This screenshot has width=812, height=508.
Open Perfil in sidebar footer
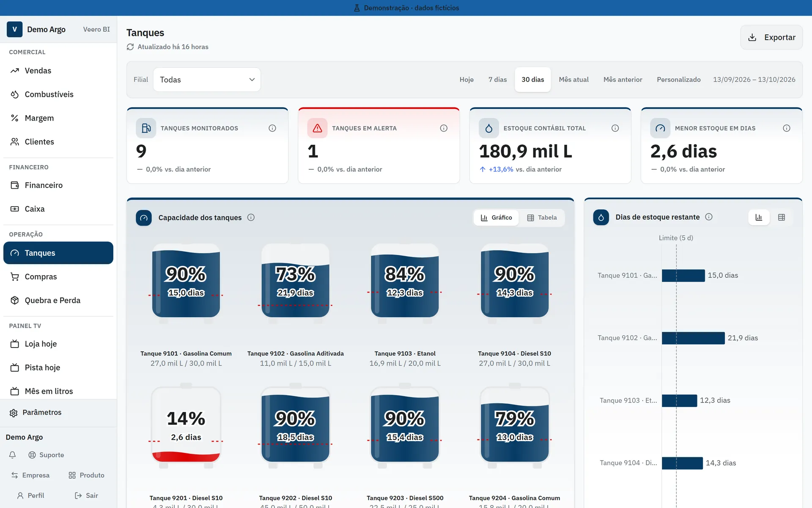tap(30, 496)
